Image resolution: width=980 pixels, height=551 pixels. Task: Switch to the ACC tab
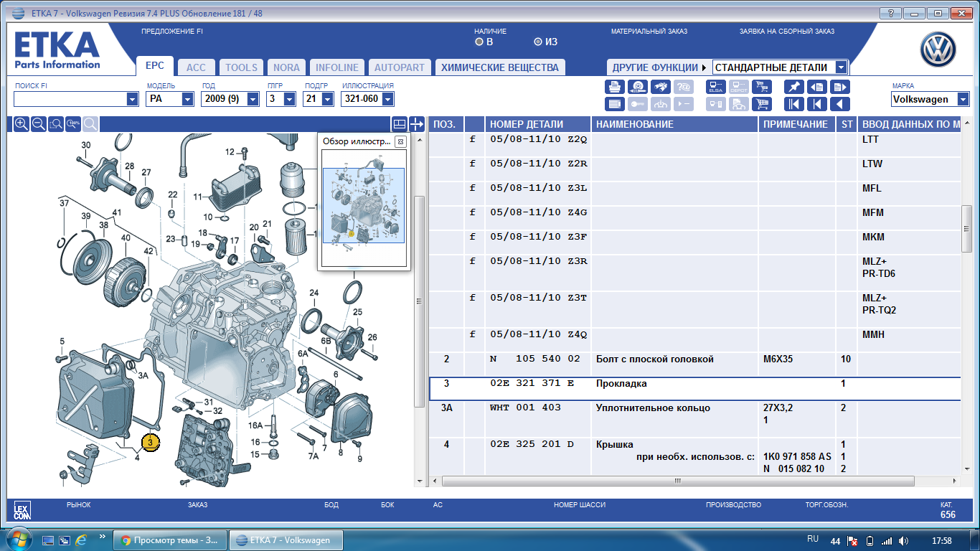point(196,67)
